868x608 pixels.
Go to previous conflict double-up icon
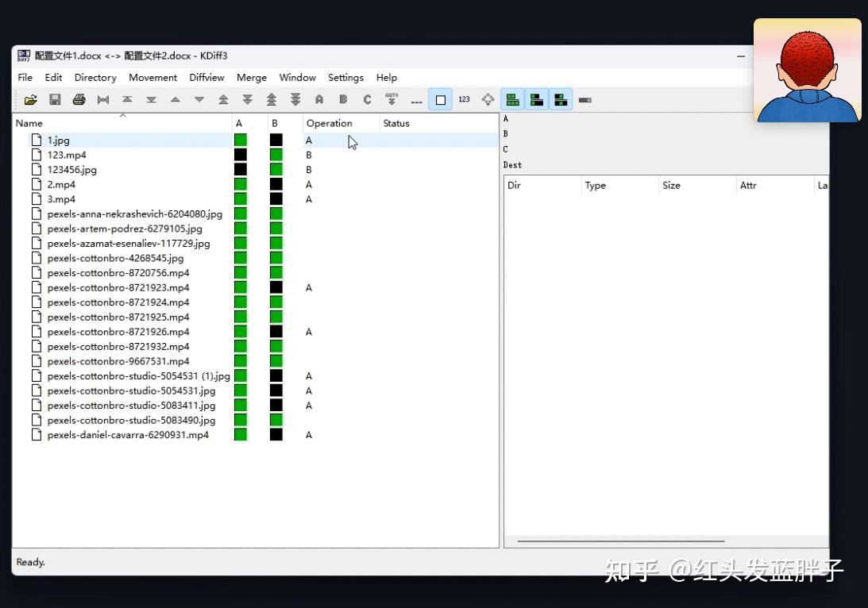(x=223, y=99)
